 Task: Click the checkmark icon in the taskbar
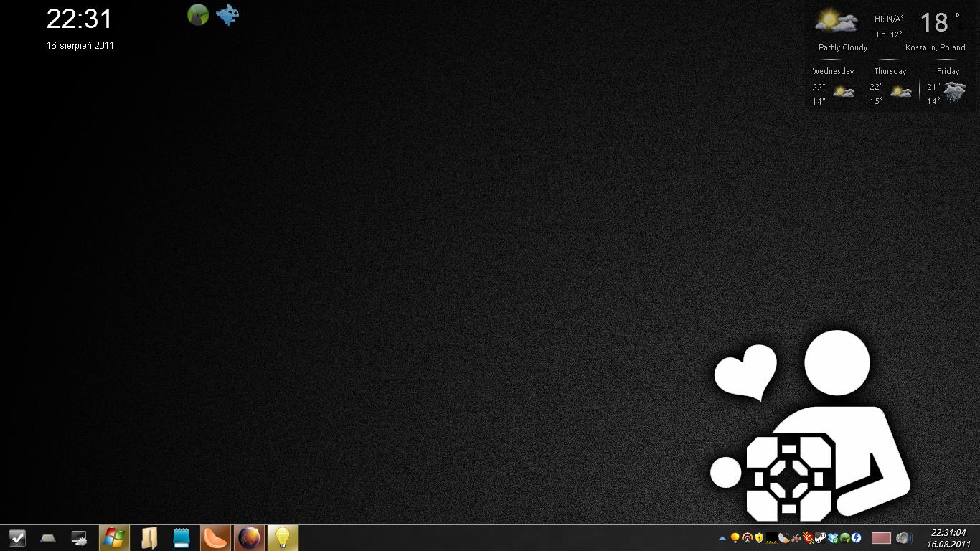[17, 538]
